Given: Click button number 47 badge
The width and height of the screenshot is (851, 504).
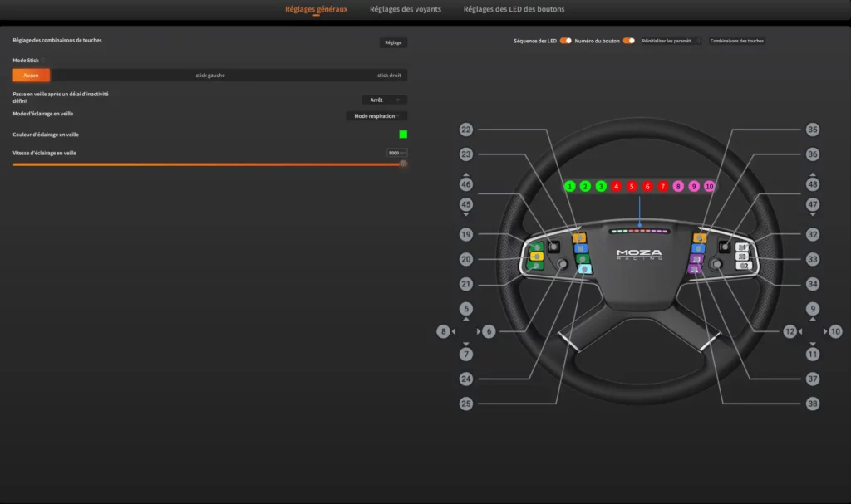Looking at the screenshot, I should coord(813,204).
